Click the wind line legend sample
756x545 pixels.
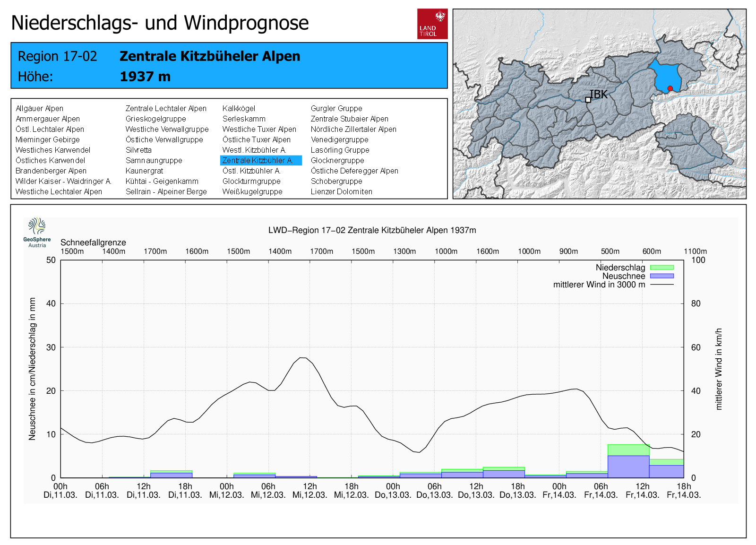coord(661,285)
